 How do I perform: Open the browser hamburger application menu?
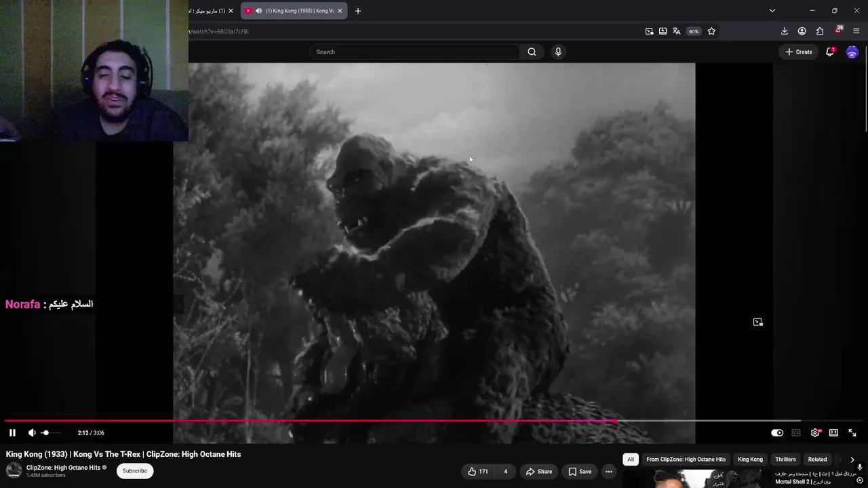click(856, 31)
